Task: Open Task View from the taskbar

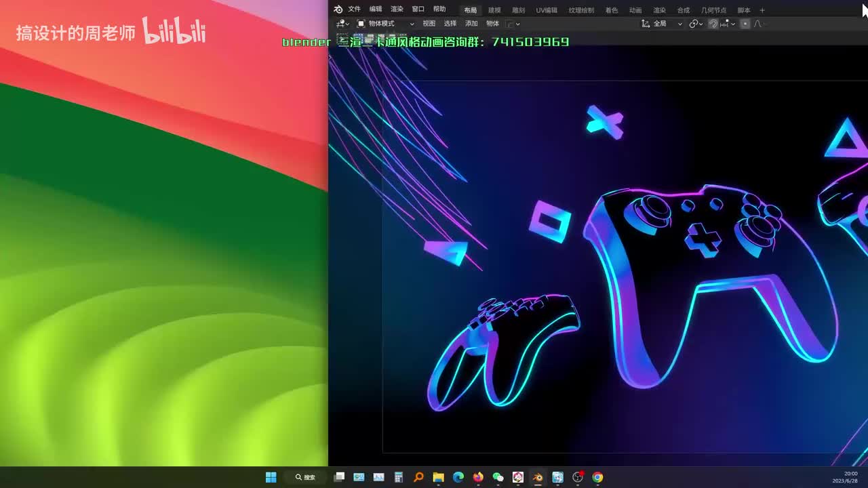Action: [x=340, y=477]
